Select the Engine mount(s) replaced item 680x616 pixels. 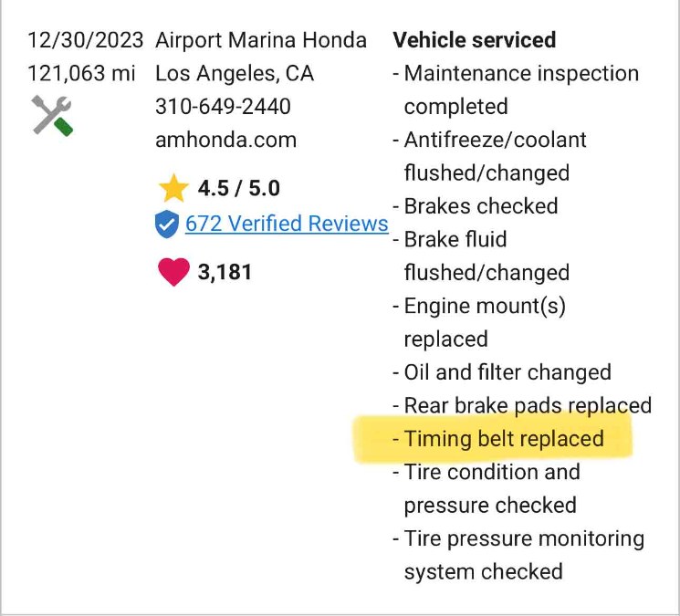[479, 322]
